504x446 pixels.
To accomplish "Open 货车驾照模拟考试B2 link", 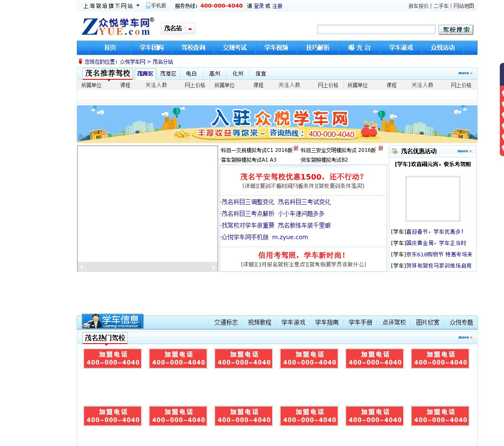I will (324, 160).
